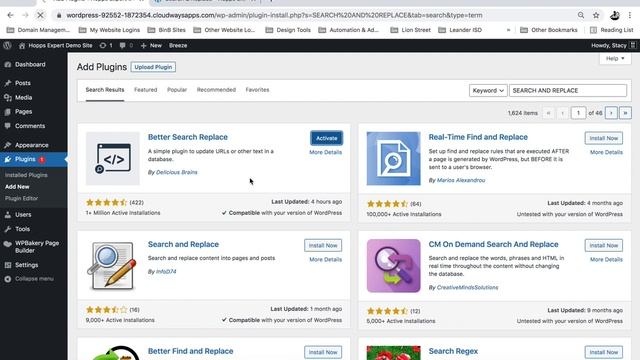Open InfoD74 author link

(166, 271)
